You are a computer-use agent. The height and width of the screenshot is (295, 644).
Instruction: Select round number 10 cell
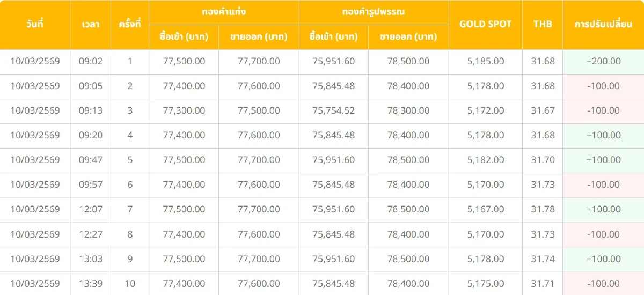[130, 283]
